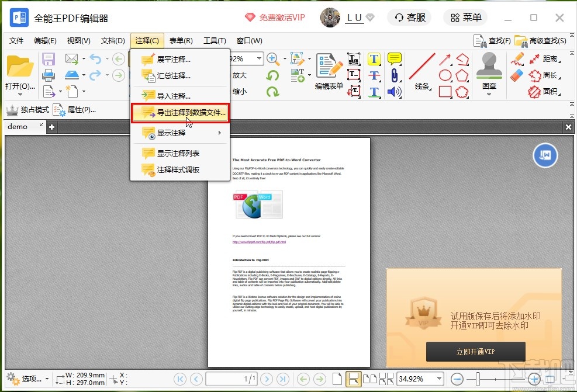The width and height of the screenshot is (577, 392).
Task: Click the zoom-in magnifier tool icon
Action: click(272, 59)
